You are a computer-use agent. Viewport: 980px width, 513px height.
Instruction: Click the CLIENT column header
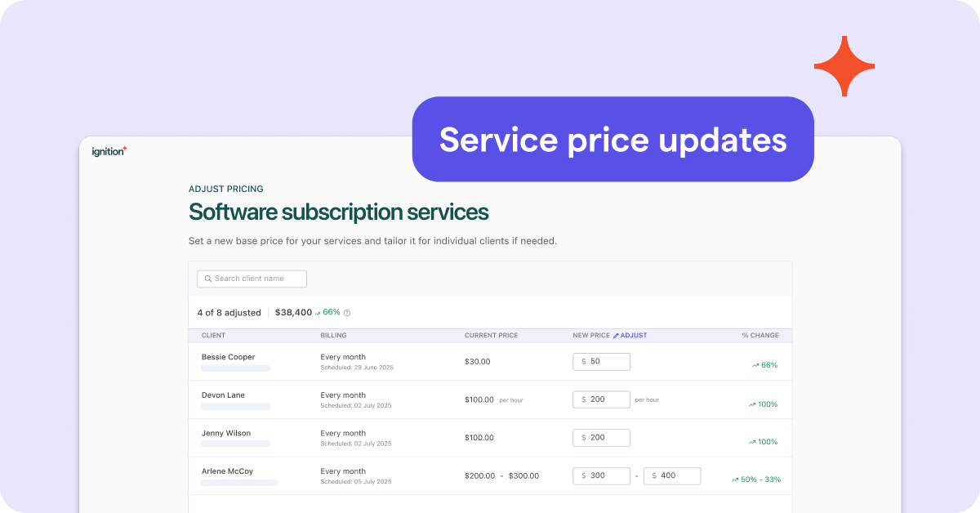click(213, 336)
